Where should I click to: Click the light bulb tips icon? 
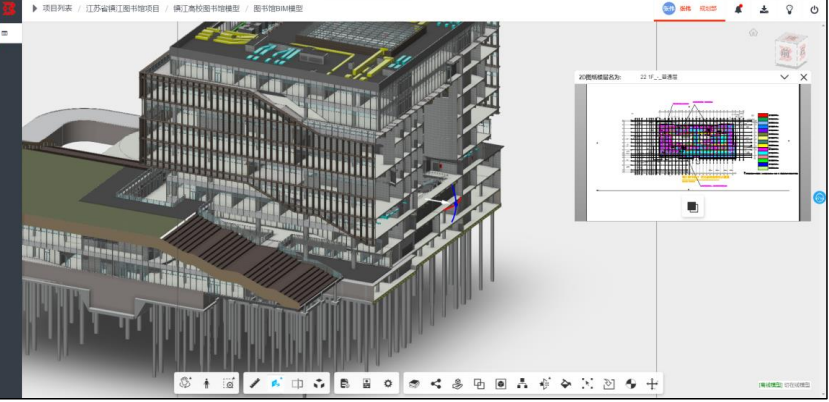pyautogui.click(x=789, y=9)
